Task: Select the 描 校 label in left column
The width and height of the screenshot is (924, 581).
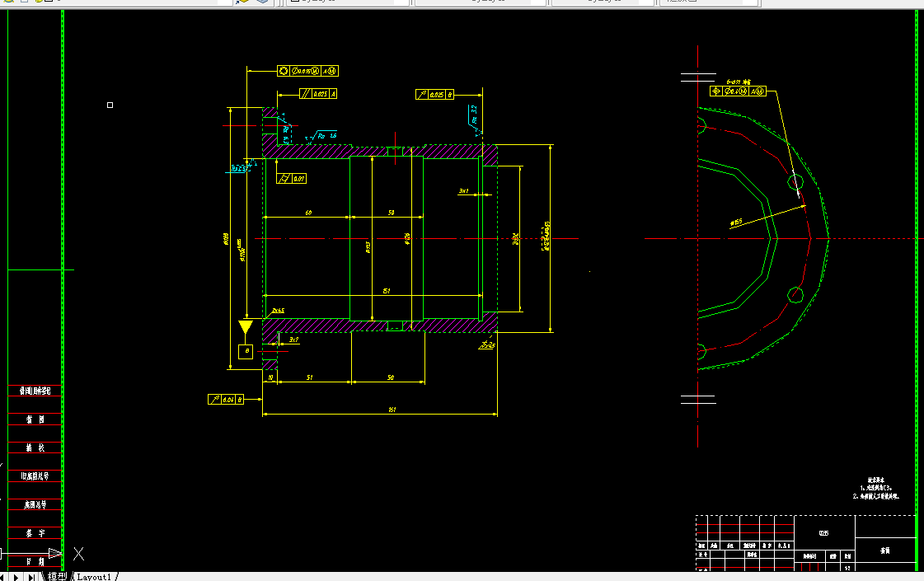Action: click(35, 447)
